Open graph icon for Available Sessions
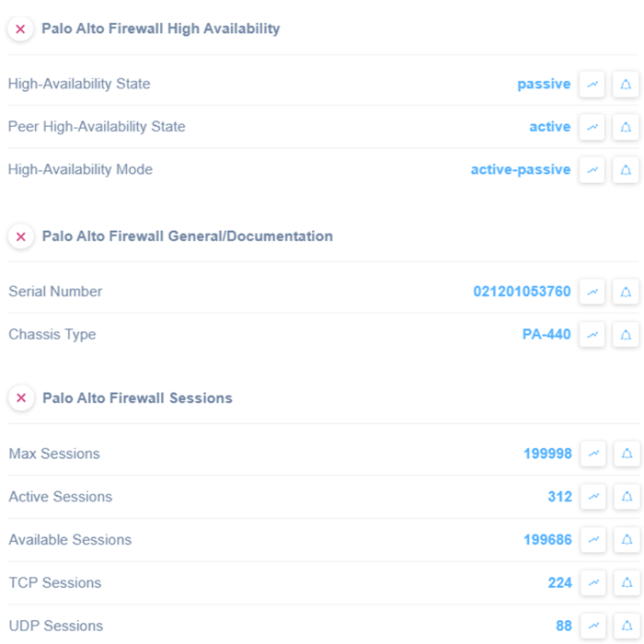This screenshot has width=644, height=644. (593, 540)
